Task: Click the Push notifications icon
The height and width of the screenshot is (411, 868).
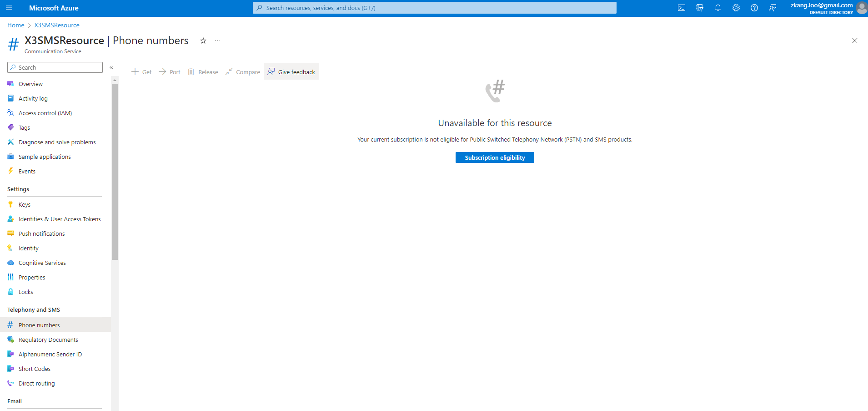Action: (x=10, y=233)
